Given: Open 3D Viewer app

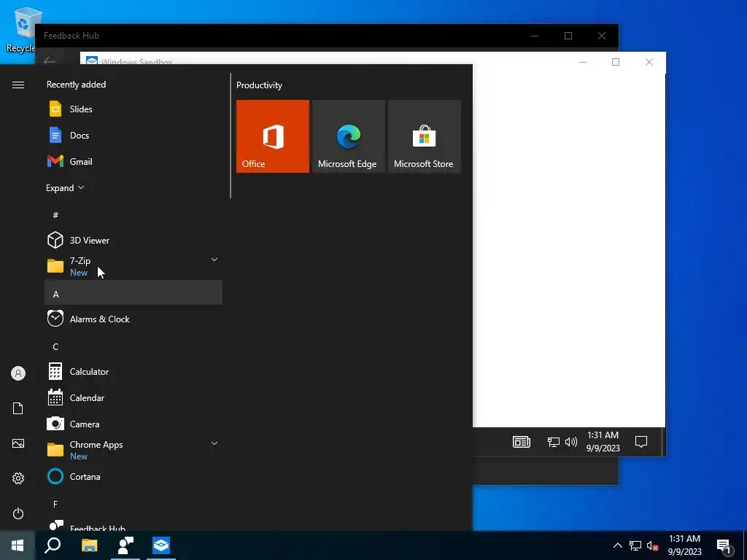Looking at the screenshot, I should point(133,240).
